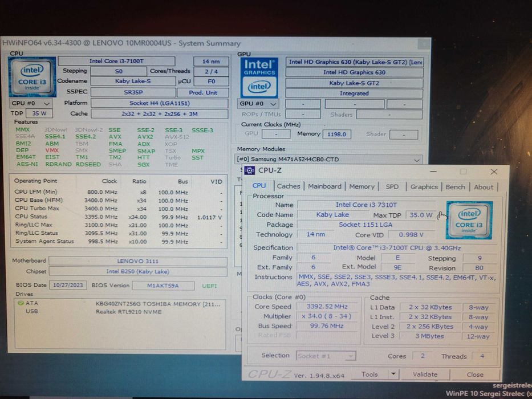Click the red VMX feature label
Viewport: 532px width, 399px height.
(x=52, y=150)
